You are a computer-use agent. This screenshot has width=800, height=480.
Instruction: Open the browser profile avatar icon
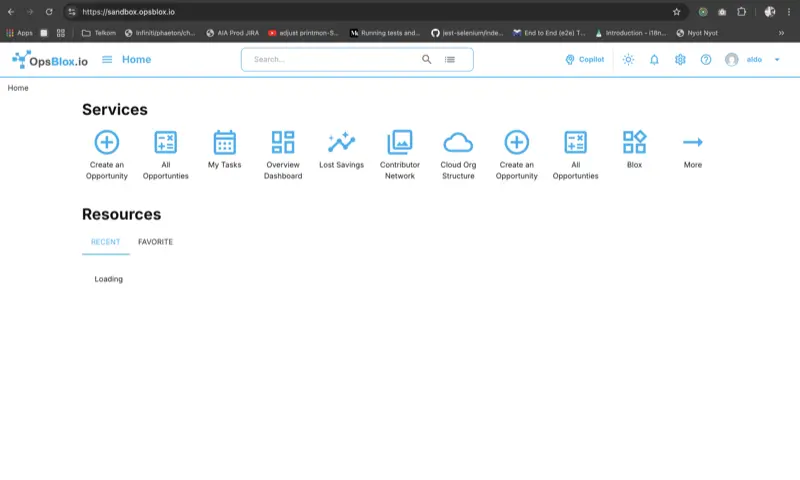(x=769, y=12)
